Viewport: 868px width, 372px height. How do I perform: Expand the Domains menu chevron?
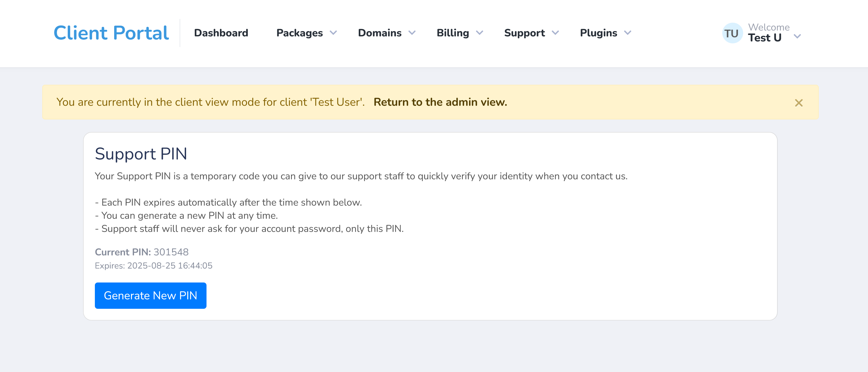point(412,33)
